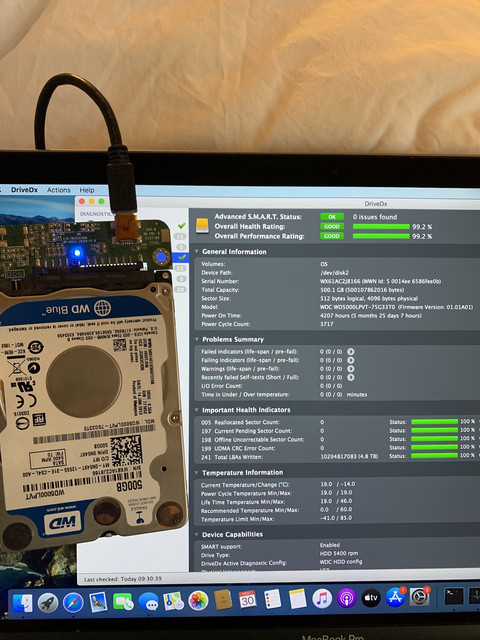Open Finder from the Dock

pyautogui.click(x=22, y=603)
